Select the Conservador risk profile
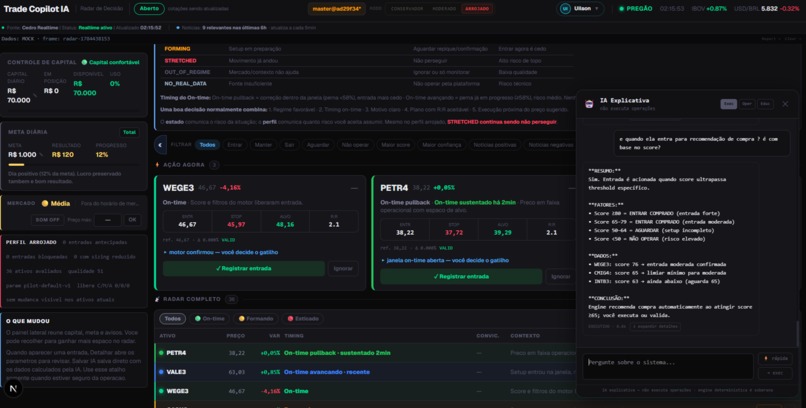Viewport: 806px width, 408px height. tap(407, 9)
